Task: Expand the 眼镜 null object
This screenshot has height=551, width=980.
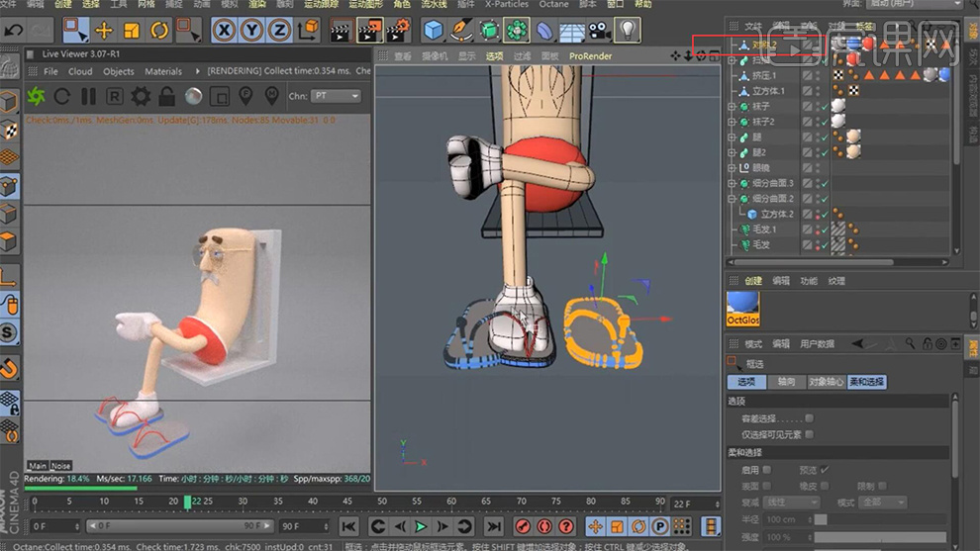Action: pos(732,168)
